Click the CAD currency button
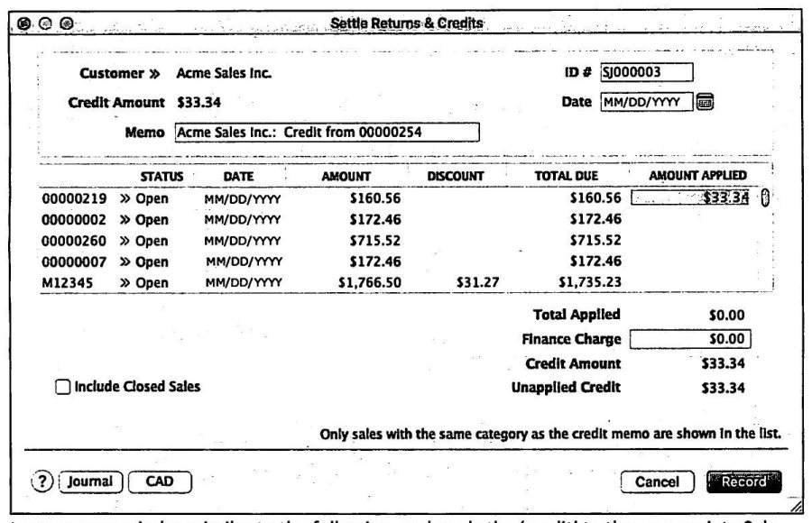The width and height of the screenshot is (812, 523). (160, 482)
